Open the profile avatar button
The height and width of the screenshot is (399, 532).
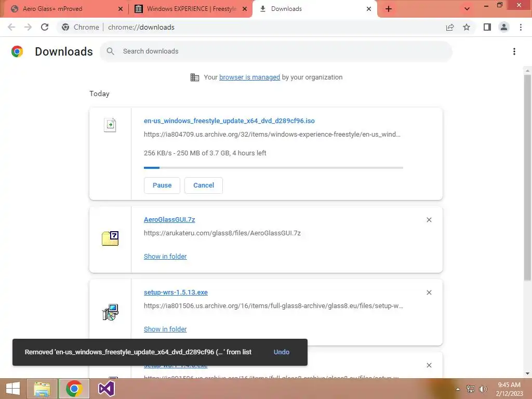tap(504, 27)
